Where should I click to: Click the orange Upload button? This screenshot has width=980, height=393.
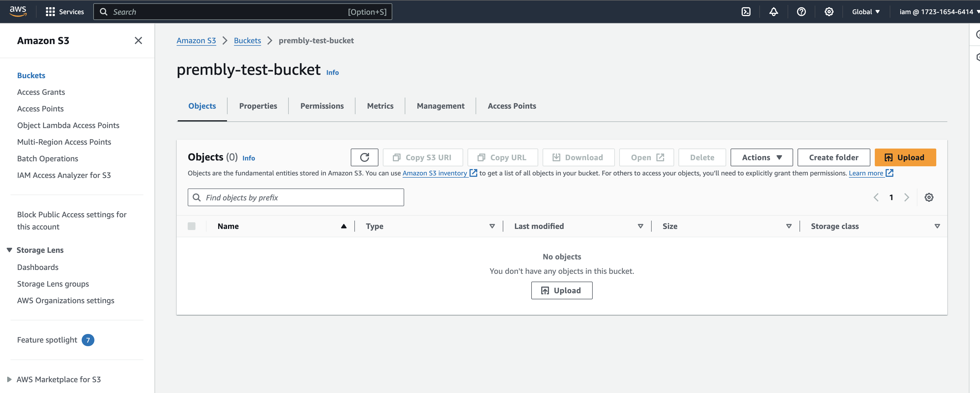pyautogui.click(x=905, y=157)
